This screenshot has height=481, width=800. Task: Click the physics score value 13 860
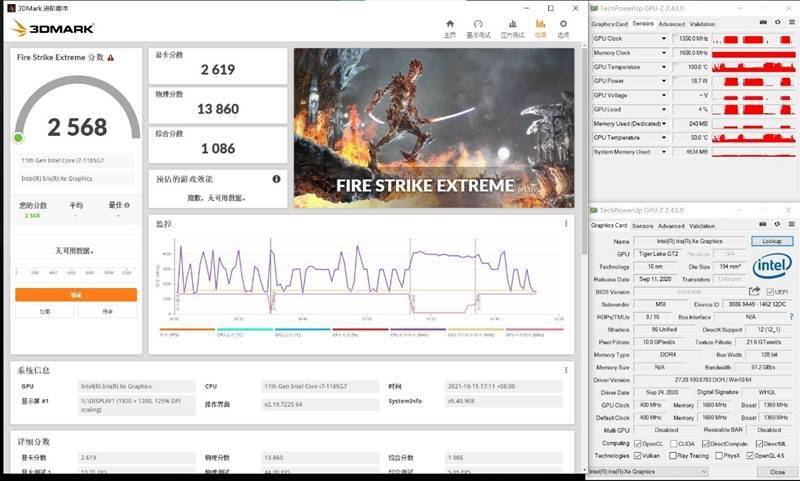pos(218,109)
